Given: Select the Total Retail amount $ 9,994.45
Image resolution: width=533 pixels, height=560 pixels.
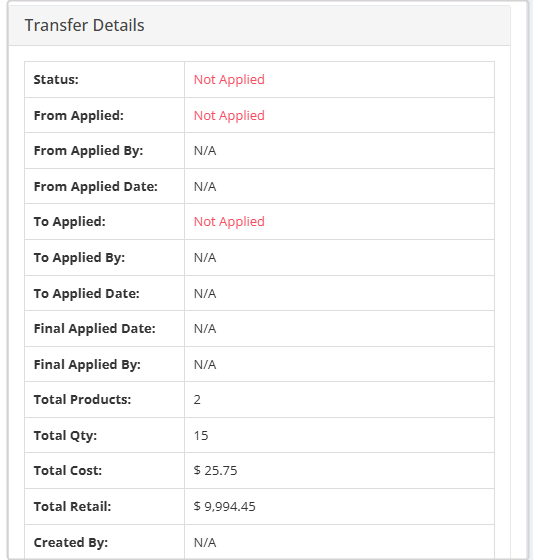Looking at the screenshot, I should pyautogui.click(x=225, y=506).
